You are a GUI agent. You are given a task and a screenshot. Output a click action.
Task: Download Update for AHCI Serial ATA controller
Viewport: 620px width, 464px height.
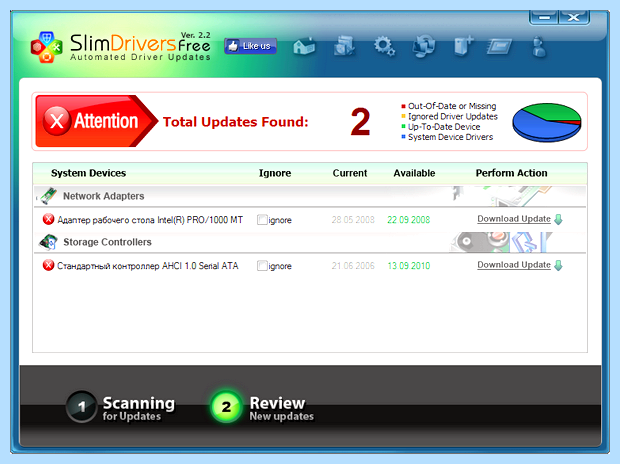click(x=514, y=265)
